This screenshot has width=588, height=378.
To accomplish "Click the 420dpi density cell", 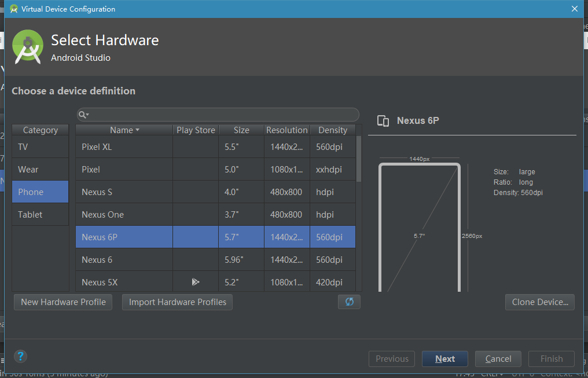I will tap(333, 281).
